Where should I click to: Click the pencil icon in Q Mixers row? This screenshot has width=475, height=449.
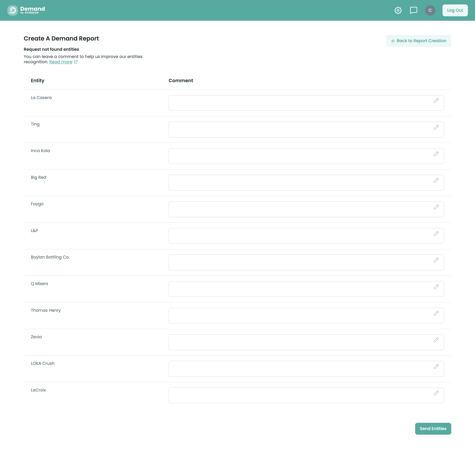click(x=436, y=287)
